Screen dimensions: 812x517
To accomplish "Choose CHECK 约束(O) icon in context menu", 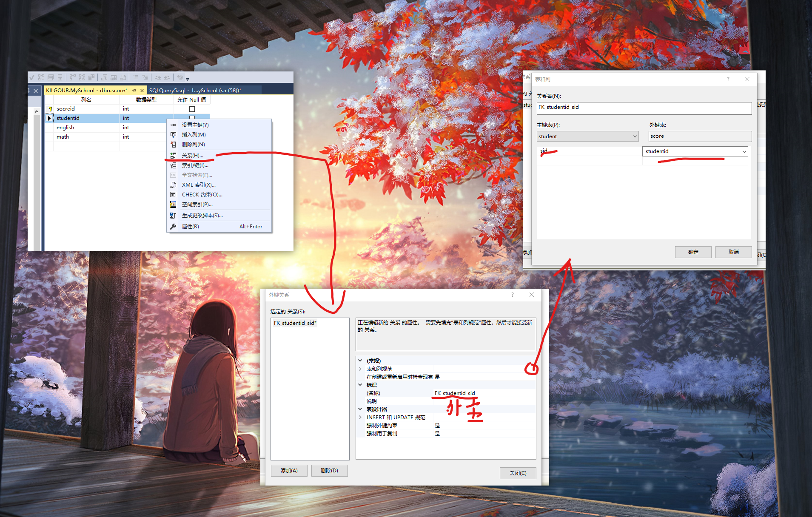I will tap(173, 195).
